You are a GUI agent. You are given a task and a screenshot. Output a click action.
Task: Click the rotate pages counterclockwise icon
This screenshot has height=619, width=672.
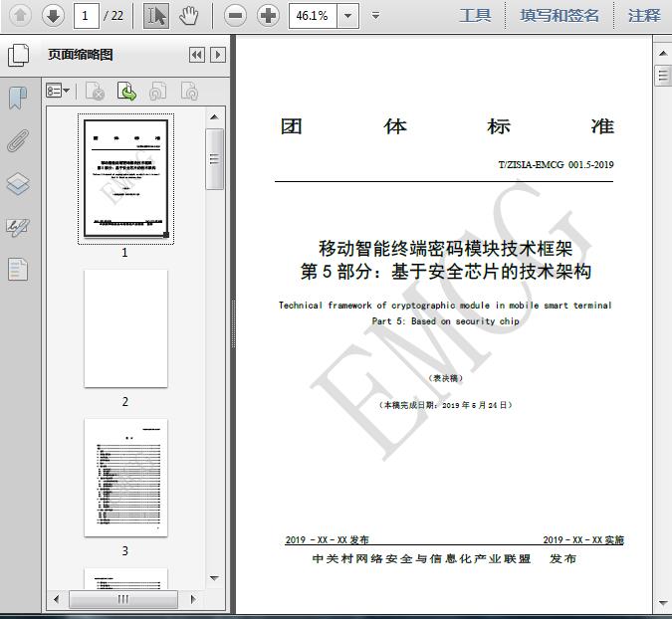[157, 91]
